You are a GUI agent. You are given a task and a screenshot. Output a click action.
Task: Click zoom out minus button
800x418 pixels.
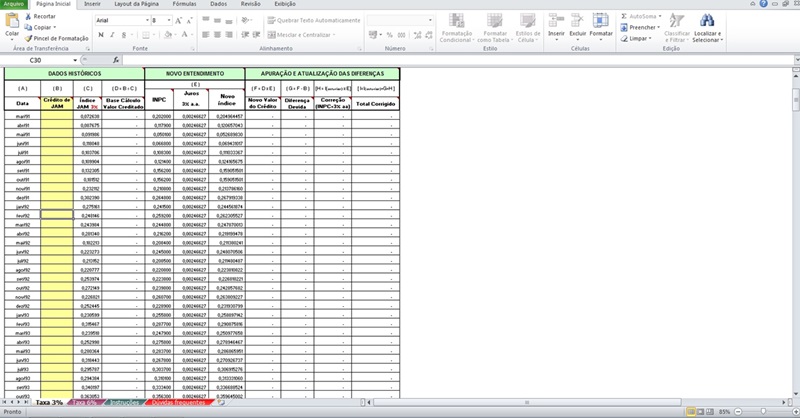(738, 411)
